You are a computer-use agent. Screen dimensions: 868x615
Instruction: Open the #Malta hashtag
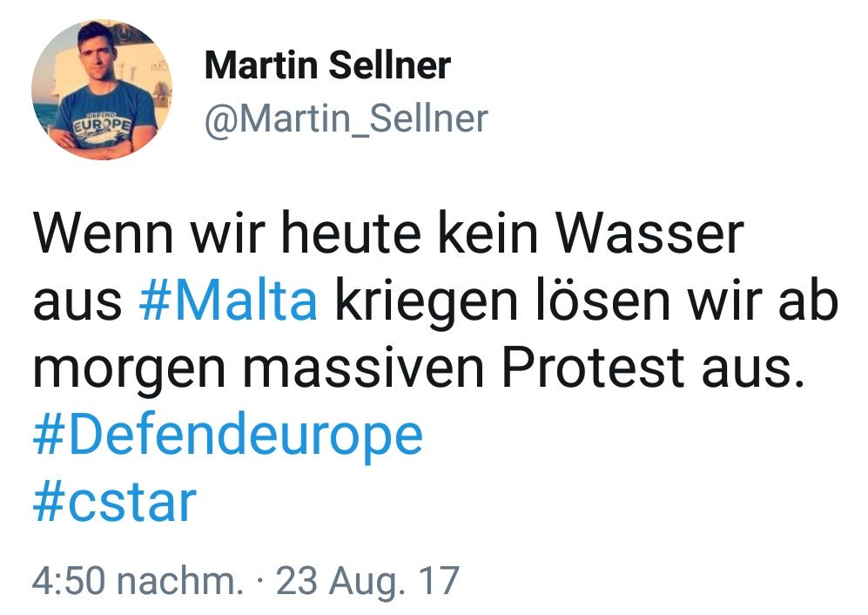(x=228, y=301)
